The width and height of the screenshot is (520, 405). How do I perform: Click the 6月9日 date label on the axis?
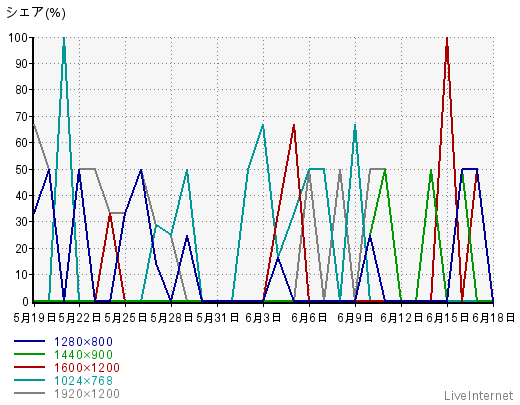[355, 318]
